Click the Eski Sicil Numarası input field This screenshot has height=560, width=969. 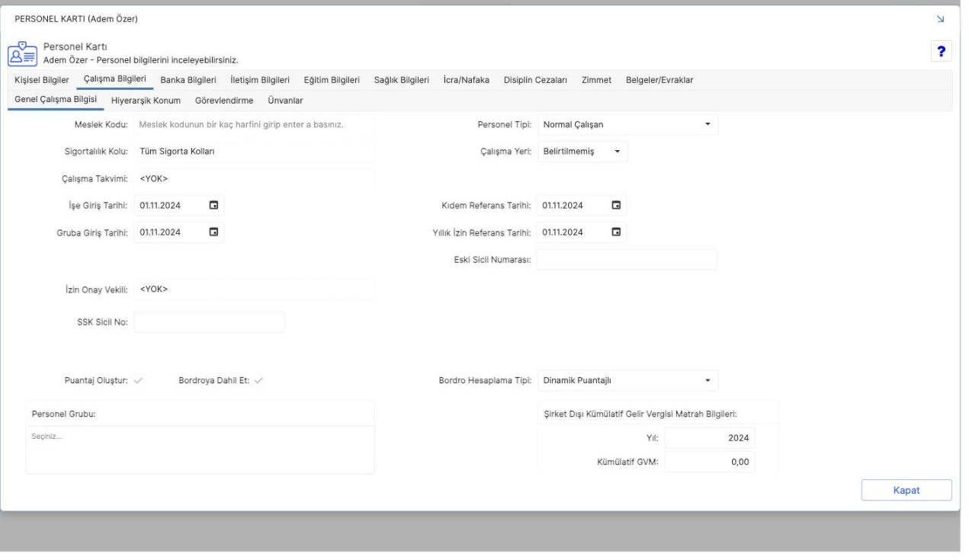click(x=627, y=260)
